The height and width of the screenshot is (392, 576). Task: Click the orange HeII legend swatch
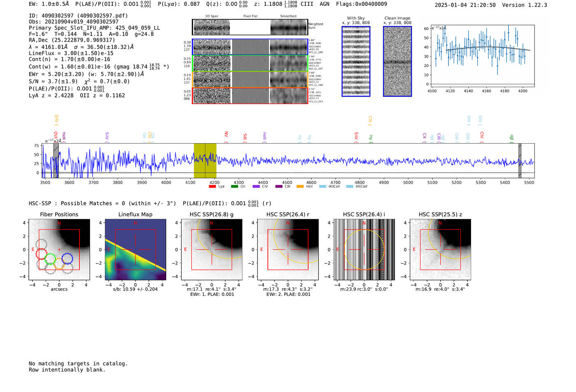pos(300,186)
